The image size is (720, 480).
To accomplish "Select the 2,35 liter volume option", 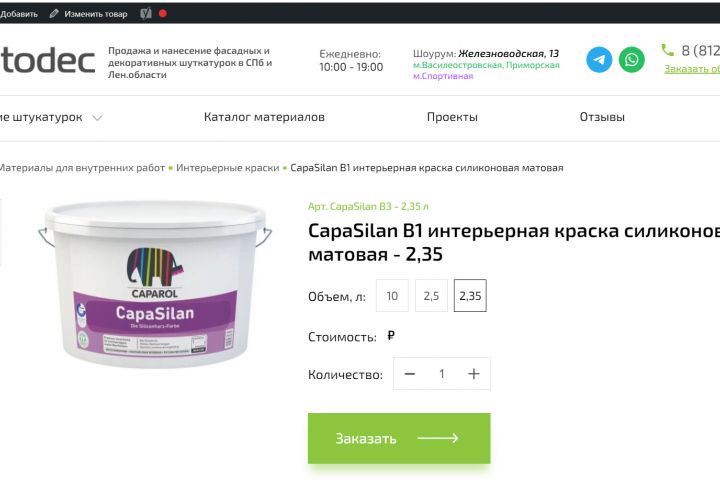I will pyautogui.click(x=470, y=295).
